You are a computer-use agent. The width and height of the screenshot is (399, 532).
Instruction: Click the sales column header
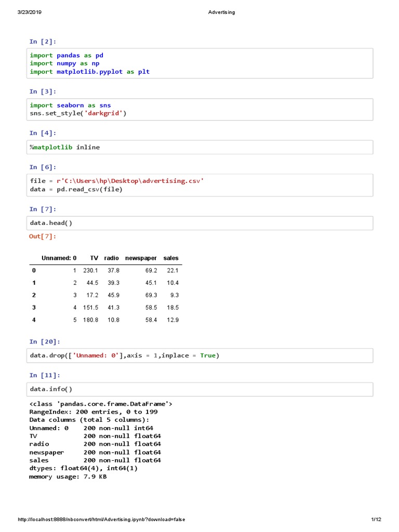[171, 258]
